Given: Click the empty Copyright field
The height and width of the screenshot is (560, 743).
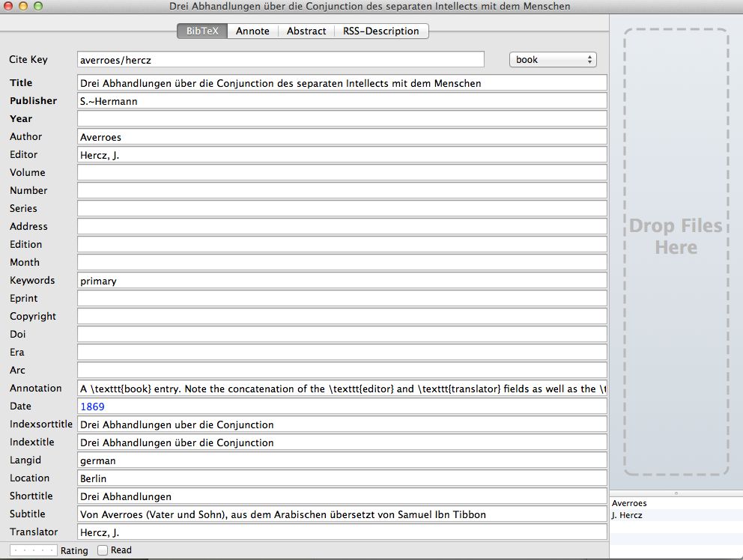Looking at the screenshot, I should pyautogui.click(x=342, y=317).
